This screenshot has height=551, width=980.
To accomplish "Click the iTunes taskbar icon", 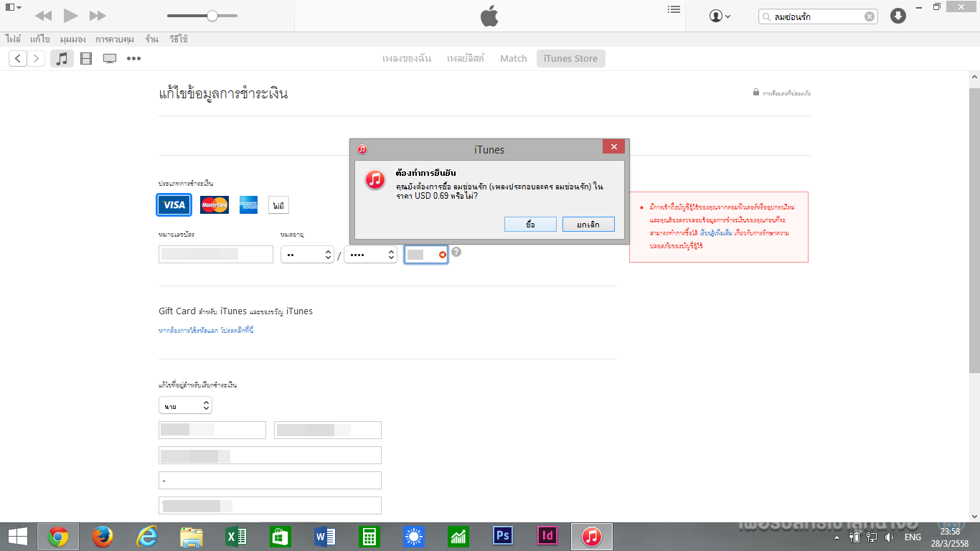I will pos(591,536).
